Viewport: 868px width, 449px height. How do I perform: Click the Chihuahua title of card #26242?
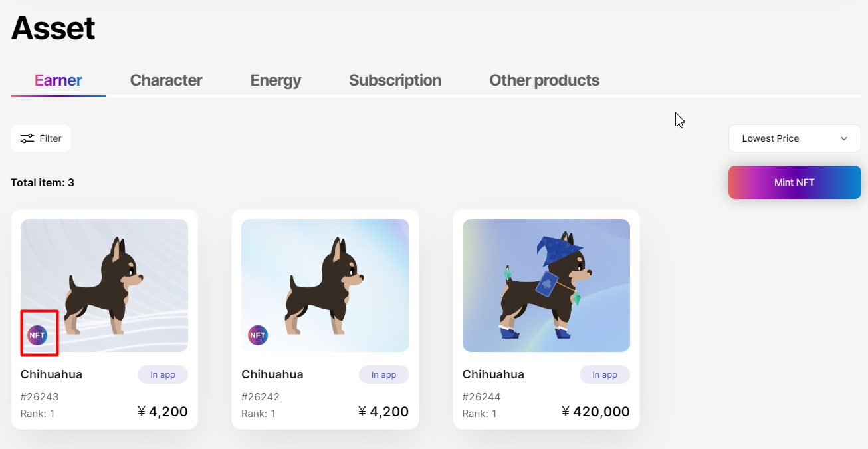tap(272, 374)
